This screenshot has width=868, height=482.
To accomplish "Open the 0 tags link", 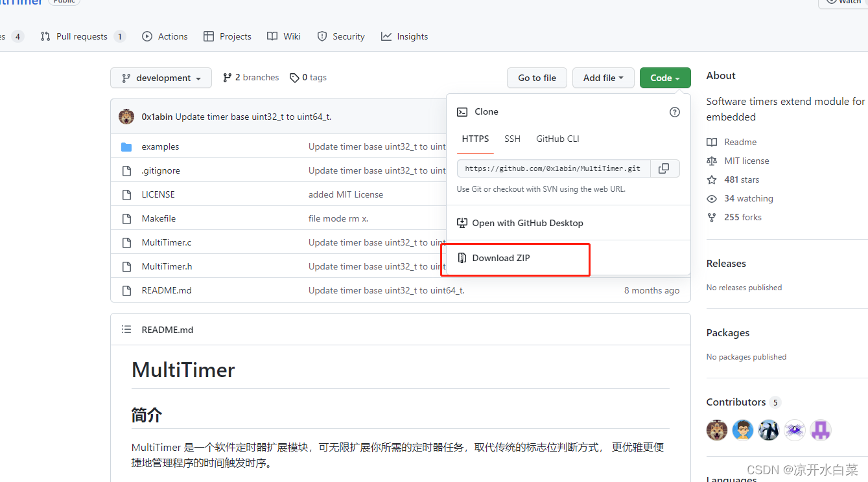I will (308, 77).
